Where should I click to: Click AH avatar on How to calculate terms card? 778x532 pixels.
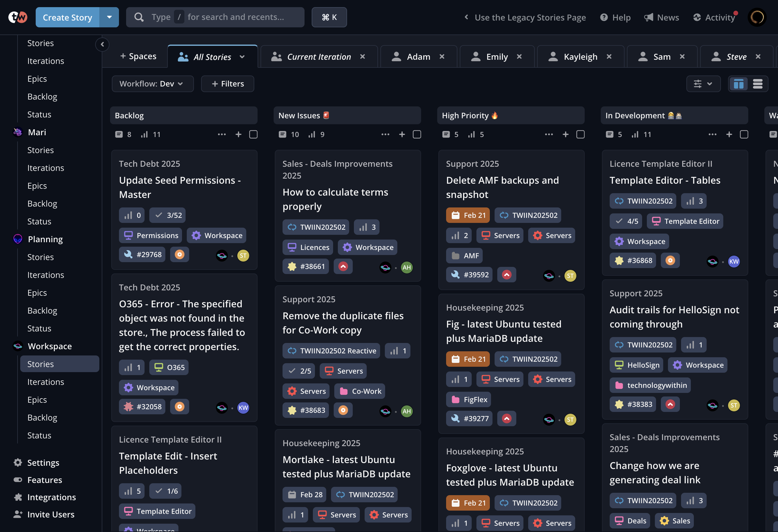[x=407, y=267]
